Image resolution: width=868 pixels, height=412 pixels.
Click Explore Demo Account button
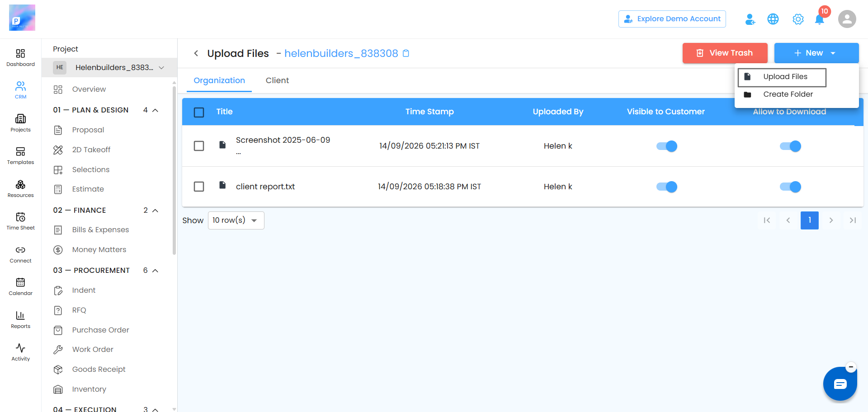pos(672,19)
